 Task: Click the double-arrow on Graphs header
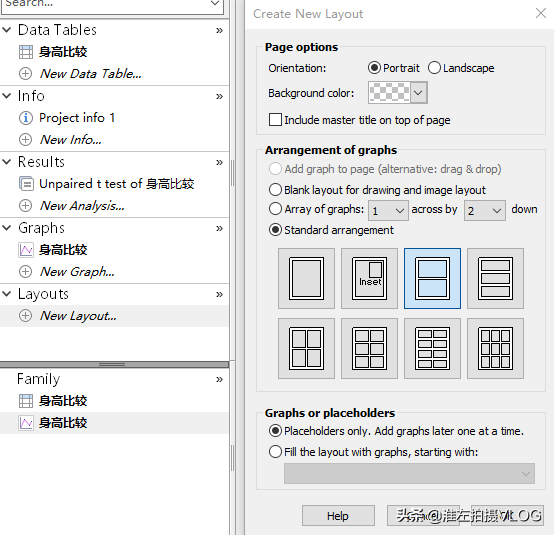pos(219,229)
